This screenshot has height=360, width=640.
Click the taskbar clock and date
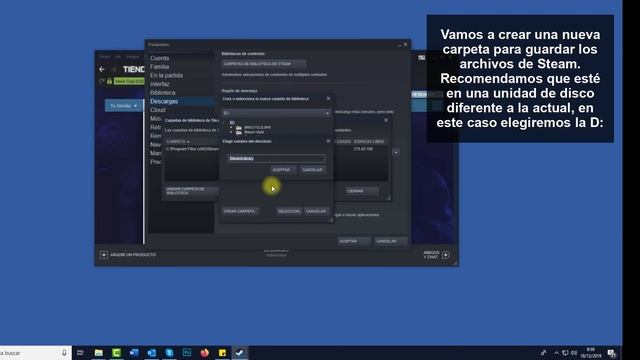pos(591,353)
